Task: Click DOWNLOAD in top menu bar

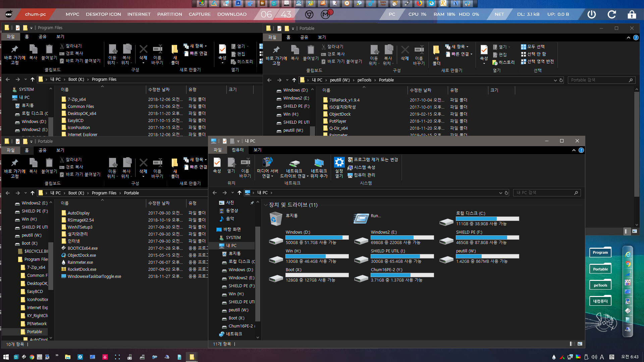Action: click(x=232, y=14)
